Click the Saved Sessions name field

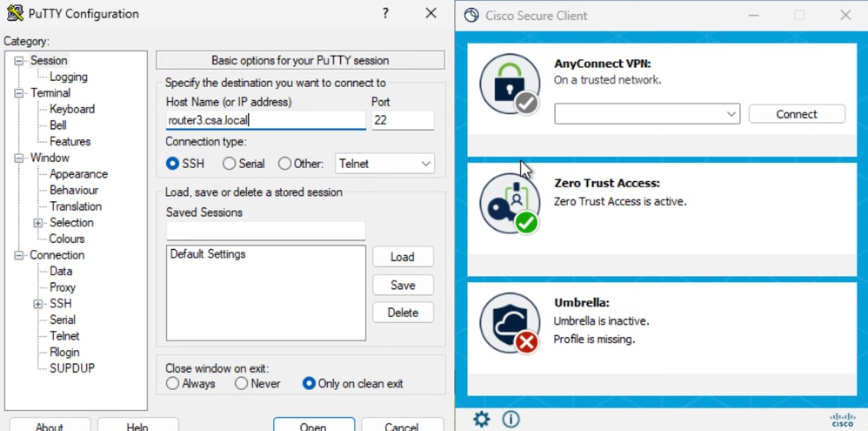(266, 231)
